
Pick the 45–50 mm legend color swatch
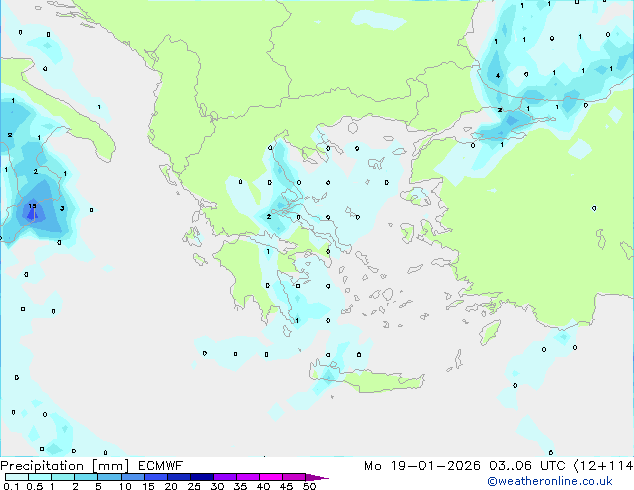[x=294, y=477]
